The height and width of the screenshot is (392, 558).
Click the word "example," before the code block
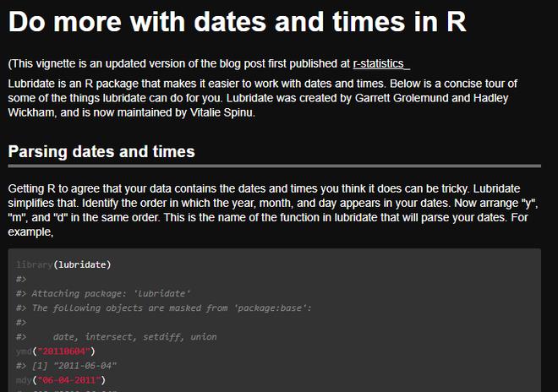(30, 232)
